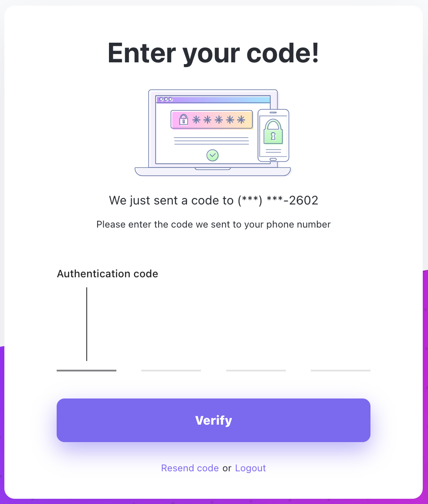Click the green padlock on the phone illustration
This screenshot has height=504, width=428.
click(273, 133)
